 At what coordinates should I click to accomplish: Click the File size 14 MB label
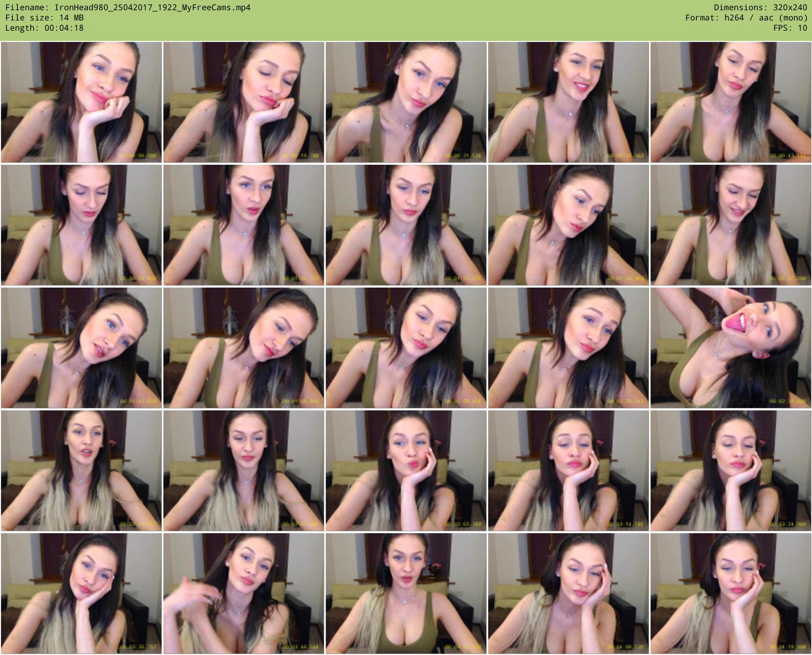point(44,18)
